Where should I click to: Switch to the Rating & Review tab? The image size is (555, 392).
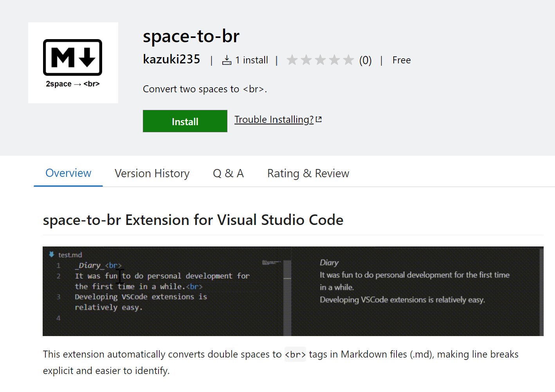click(308, 173)
